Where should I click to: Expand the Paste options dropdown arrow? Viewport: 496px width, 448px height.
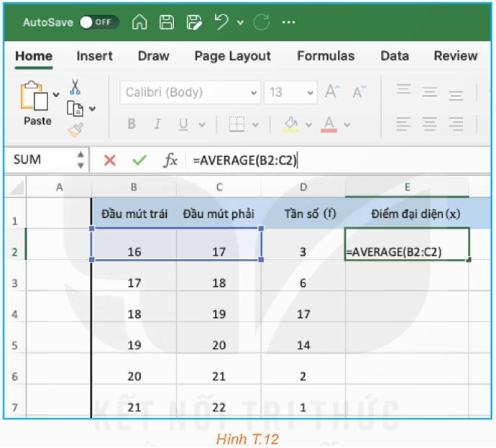coord(56,95)
